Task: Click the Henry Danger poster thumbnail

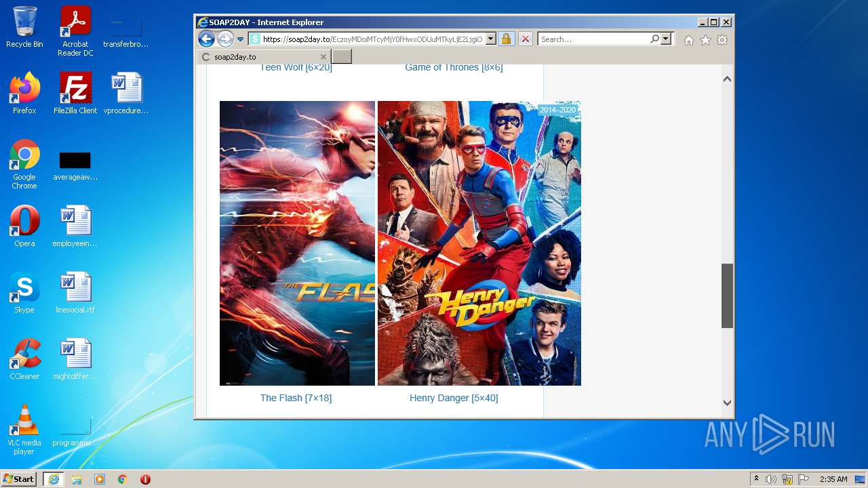Action: click(479, 243)
